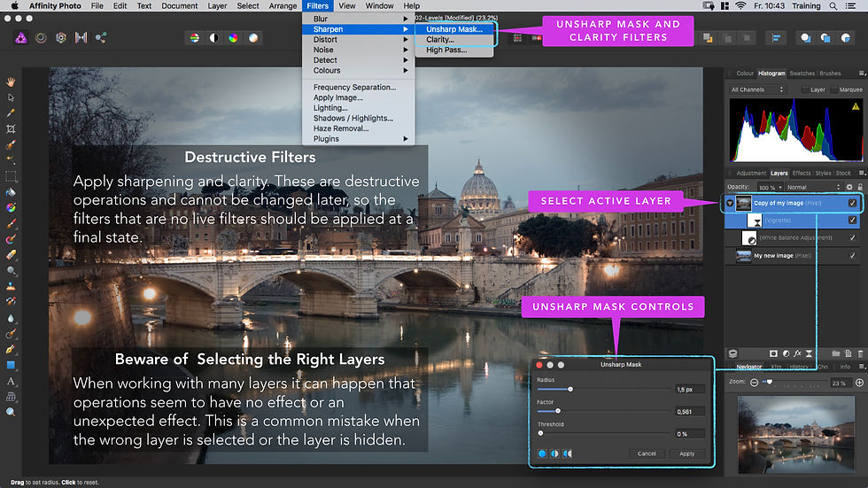Adjust the Radius slider handle

(x=570, y=389)
